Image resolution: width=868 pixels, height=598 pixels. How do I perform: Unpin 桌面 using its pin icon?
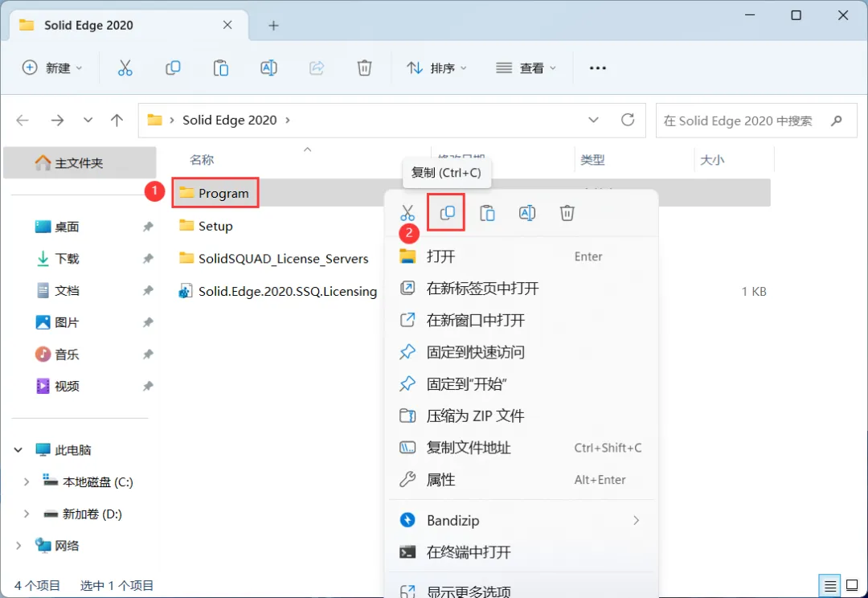148,227
